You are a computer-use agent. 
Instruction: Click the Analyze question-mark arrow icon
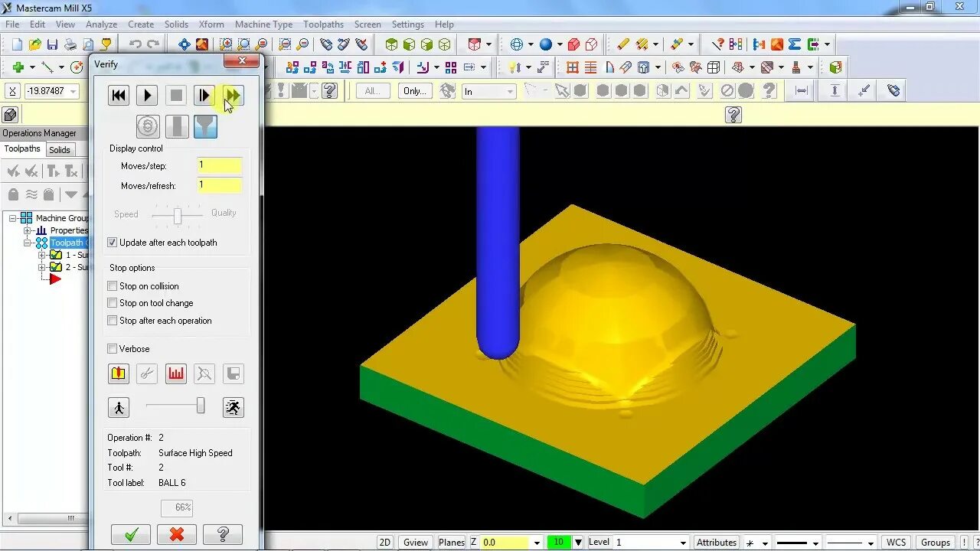(x=717, y=44)
